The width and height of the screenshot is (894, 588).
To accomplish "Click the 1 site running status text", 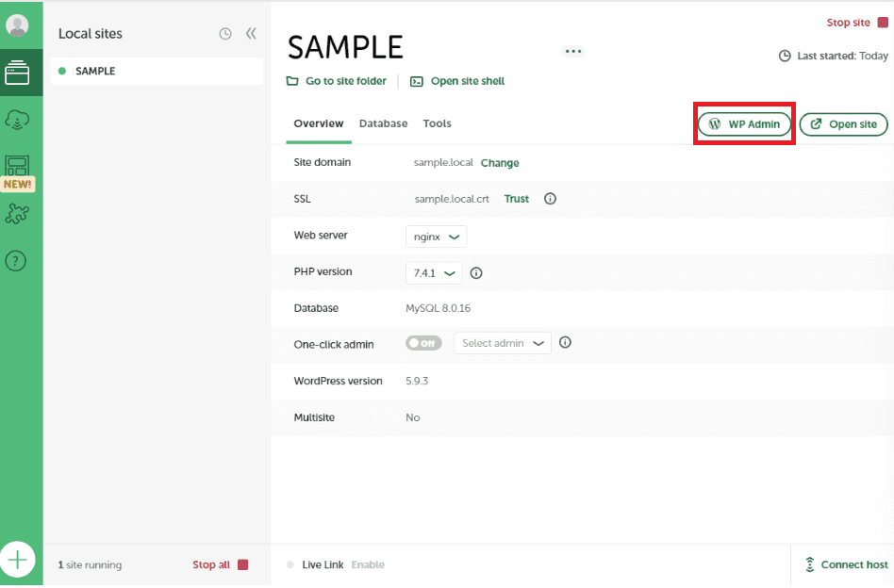I will [90, 564].
